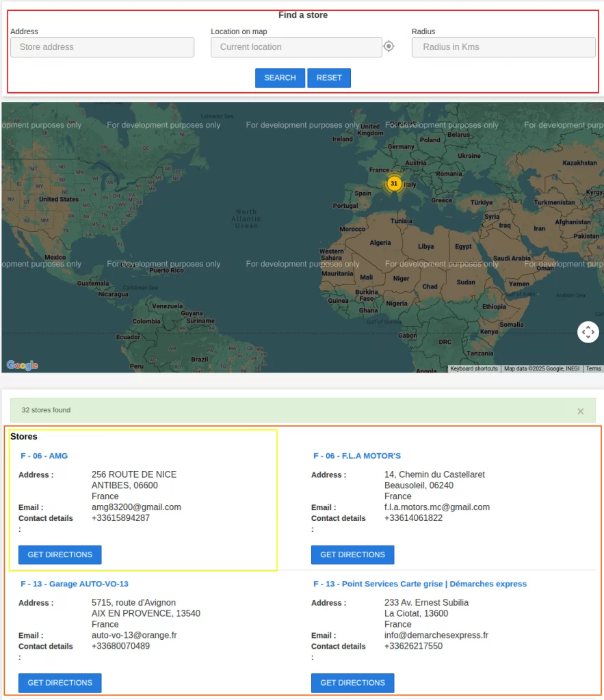Select the current location crosshair icon
The width and height of the screenshot is (604, 700).
tap(389, 46)
